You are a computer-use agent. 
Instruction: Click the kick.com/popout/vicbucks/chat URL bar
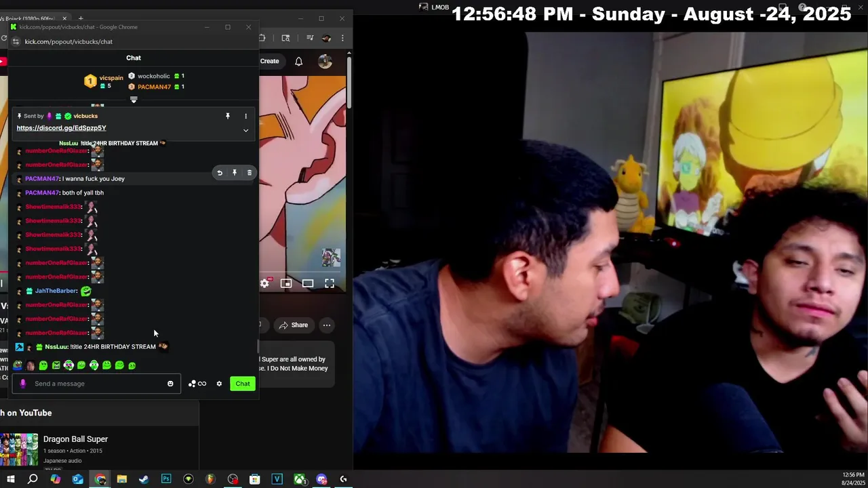pos(68,41)
